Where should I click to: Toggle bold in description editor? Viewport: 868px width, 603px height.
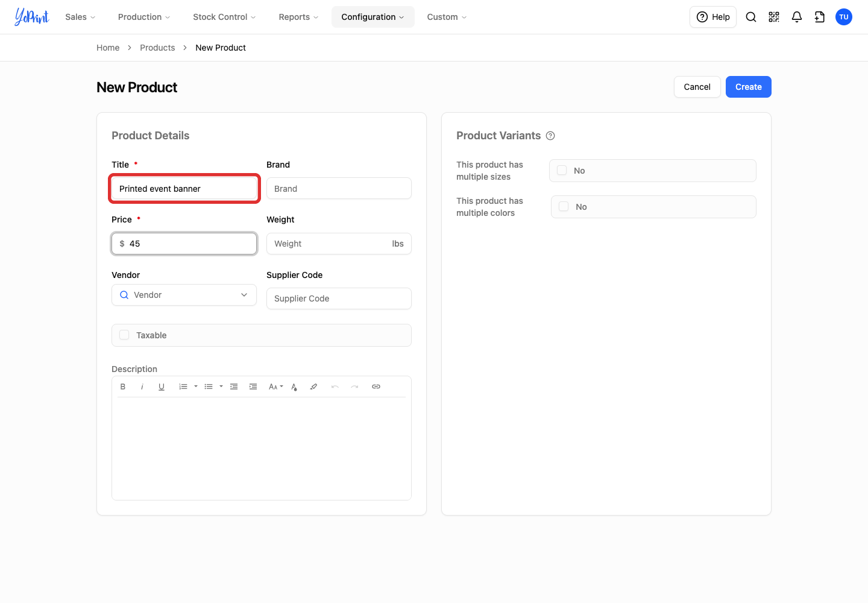coord(123,387)
